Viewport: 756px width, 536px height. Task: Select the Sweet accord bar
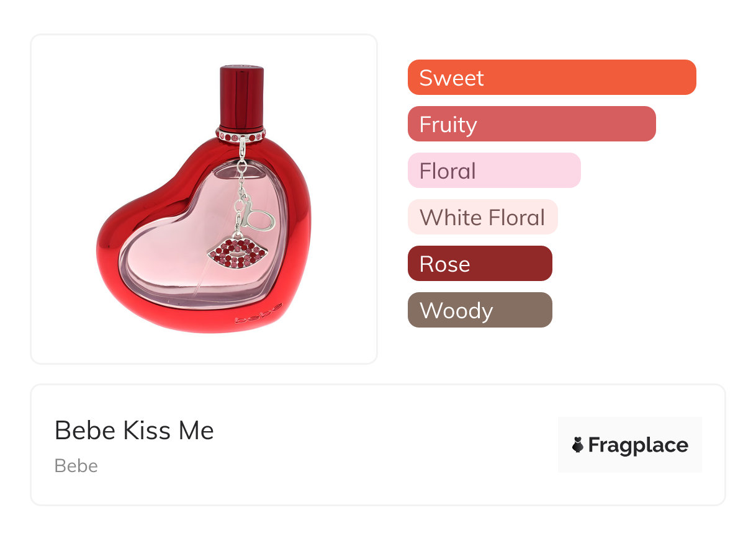tap(551, 78)
